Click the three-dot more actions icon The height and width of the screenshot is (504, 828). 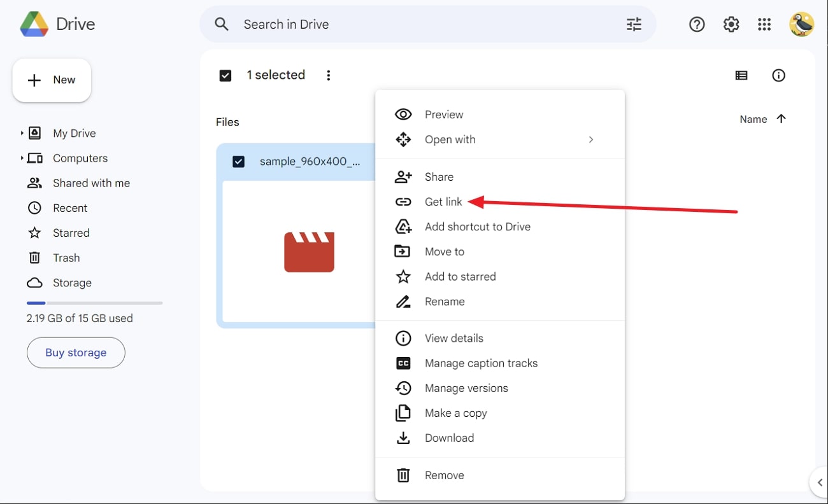329,76
